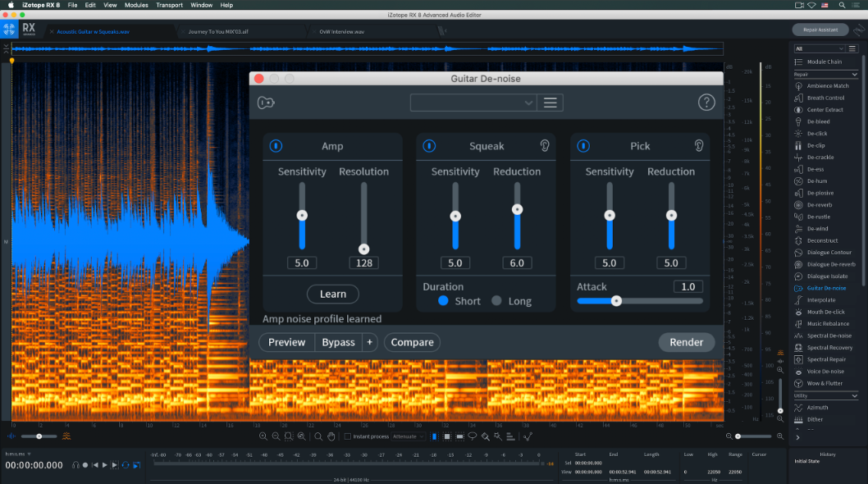Viewport: 868px width, 484px height.
Task: Toggle follow playhead icon in transport
Action: (137, 465)
